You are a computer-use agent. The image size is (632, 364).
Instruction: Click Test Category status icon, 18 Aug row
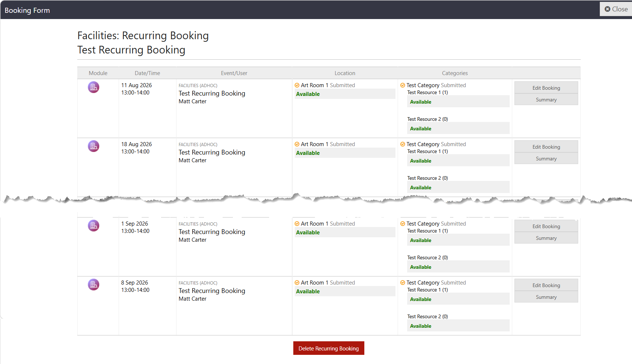click(x=403, y=144)
